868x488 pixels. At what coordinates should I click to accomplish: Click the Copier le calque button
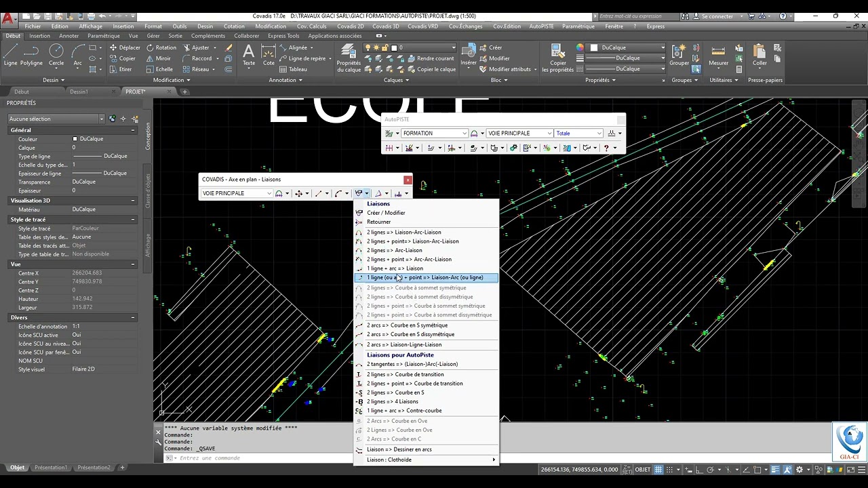pos(431,69)
